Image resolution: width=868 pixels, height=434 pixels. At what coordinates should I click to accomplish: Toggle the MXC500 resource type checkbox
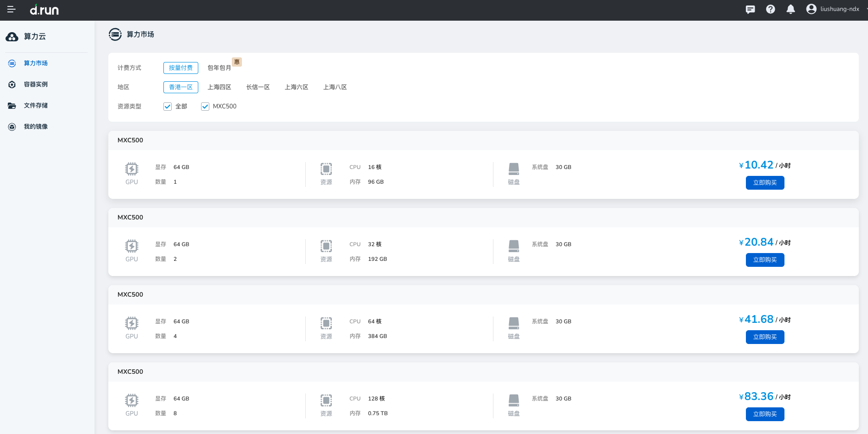click(x=205, y=107)
